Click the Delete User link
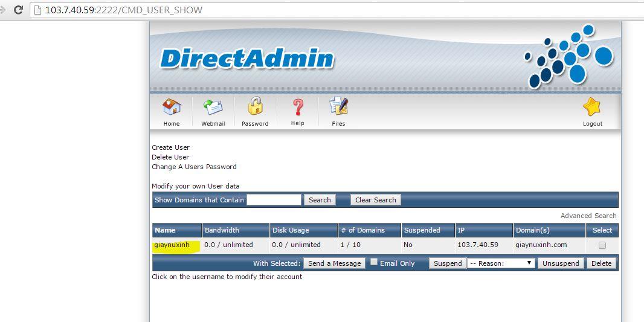This screenshot has width=644, height=322. (170, 157)
